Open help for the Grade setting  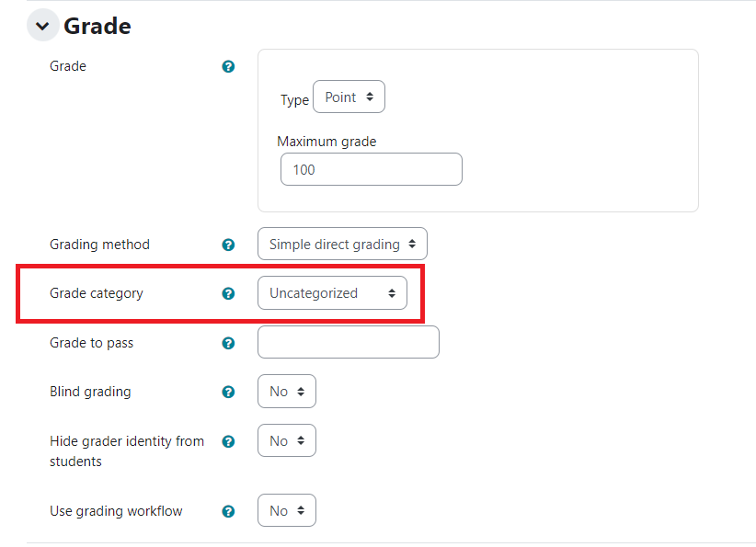(x=227, y=66)
